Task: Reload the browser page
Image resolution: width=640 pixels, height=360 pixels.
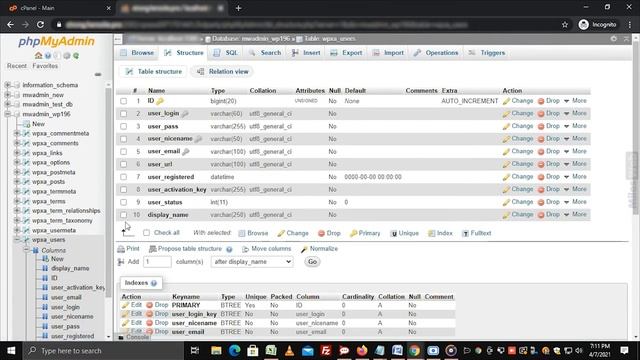Action: coord(40,24)
